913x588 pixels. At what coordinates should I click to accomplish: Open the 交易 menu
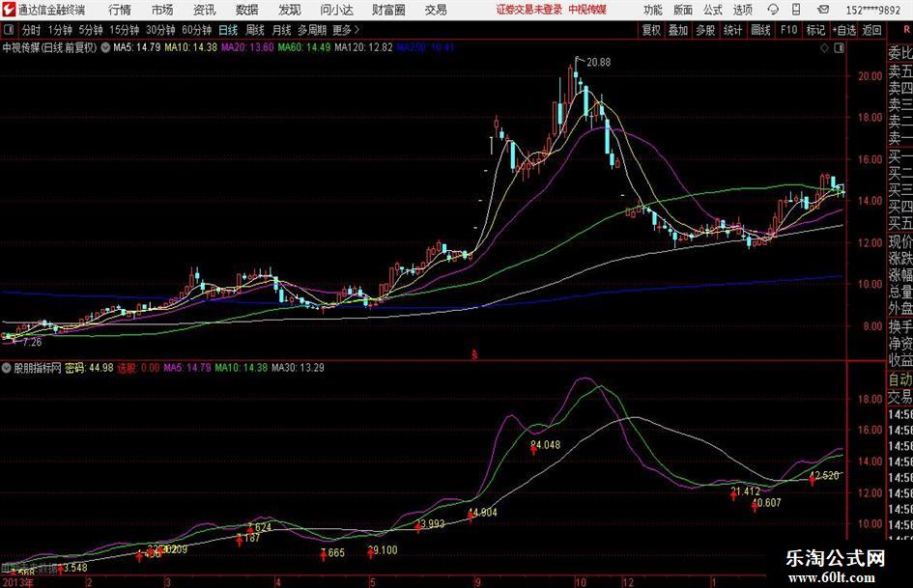(436, 10)
